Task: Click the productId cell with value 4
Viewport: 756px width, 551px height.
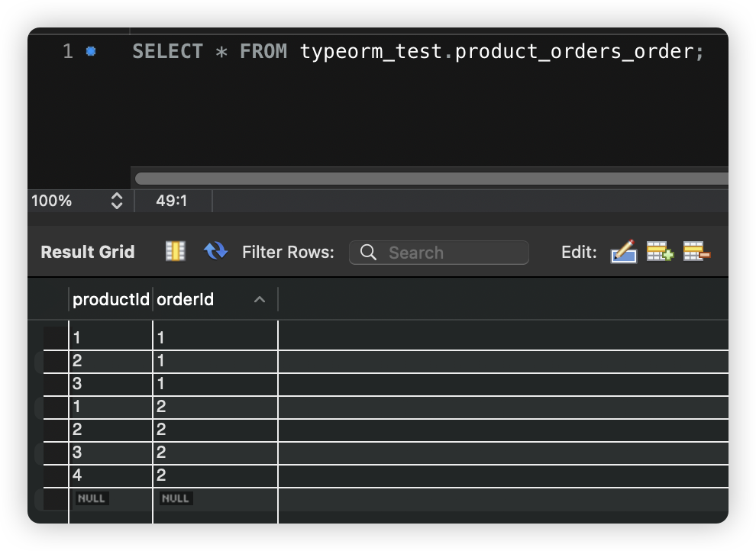Action: (x=110, y=475)
